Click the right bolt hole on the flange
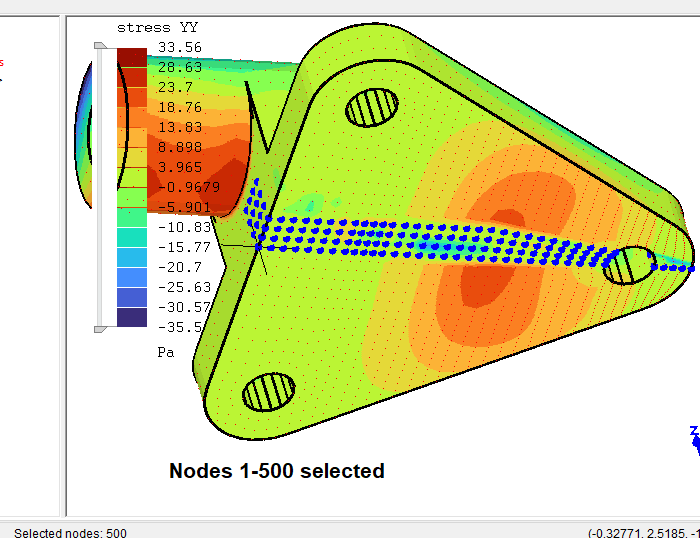The image size is (700, 538). [x=629, y=265]
